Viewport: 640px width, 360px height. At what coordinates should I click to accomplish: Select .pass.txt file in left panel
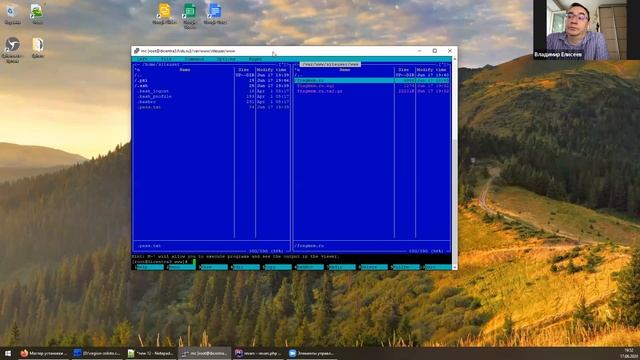pyautogui.click(x=212, y=107)
